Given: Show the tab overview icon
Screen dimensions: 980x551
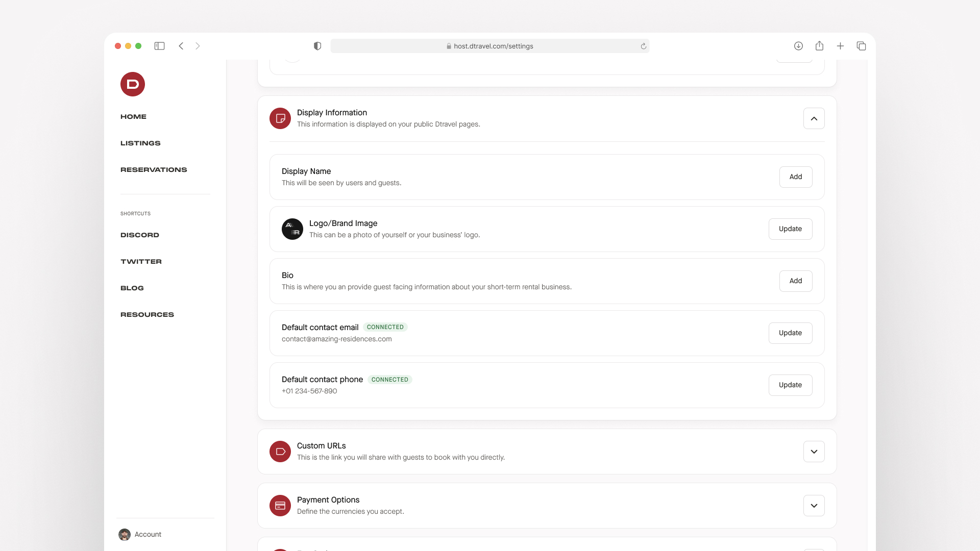Looking at the screenshot, I should click(x=861, y=46).
